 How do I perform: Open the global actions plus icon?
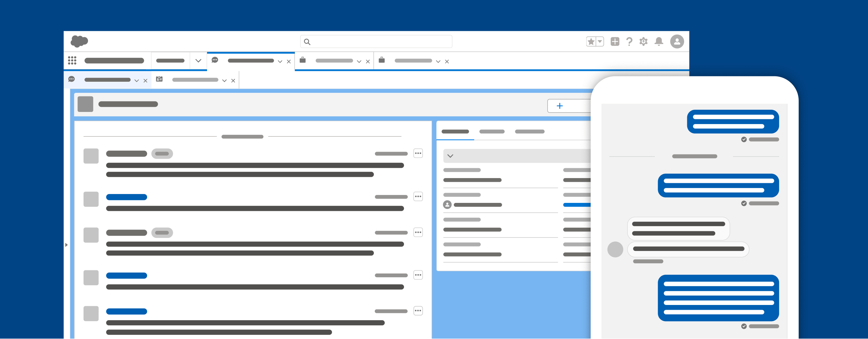(615, 41)
